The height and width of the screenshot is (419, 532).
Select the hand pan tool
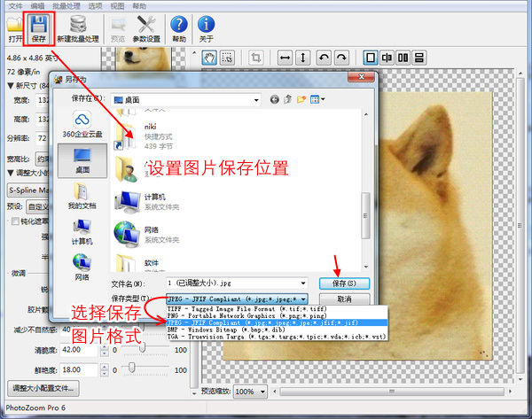point(209,58)
